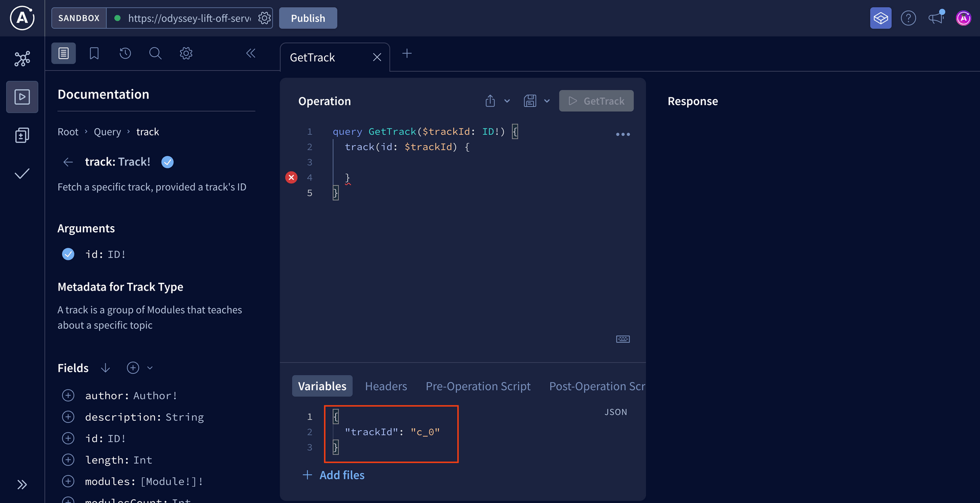
Task: Open Checks via the checkmark sidebar icon
Action: [x=22, y=174]
